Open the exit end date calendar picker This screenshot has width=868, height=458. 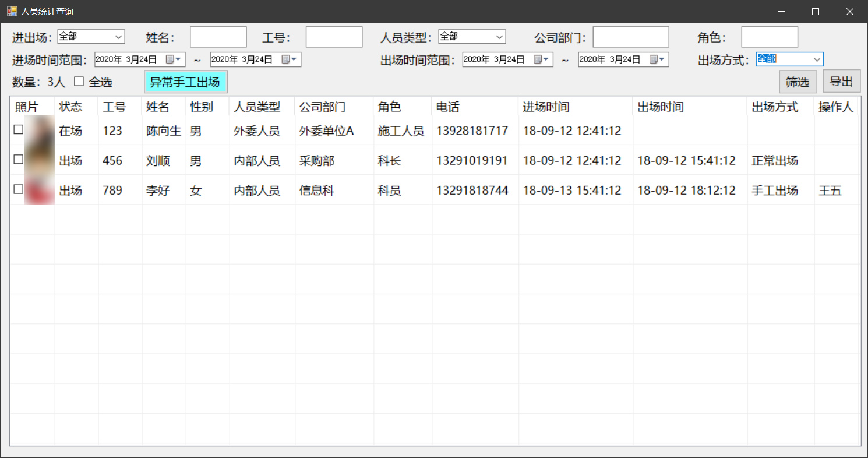point(658,59)
